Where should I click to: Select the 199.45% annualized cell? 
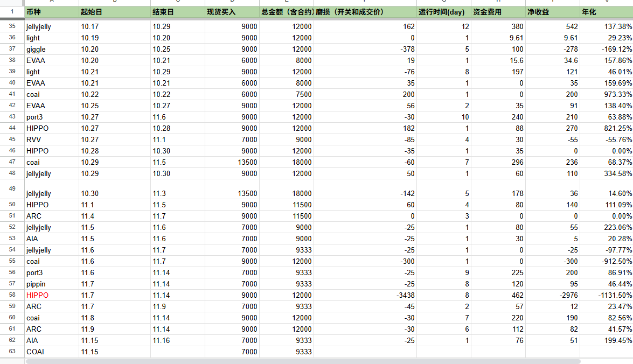click(x=607, y=340)
